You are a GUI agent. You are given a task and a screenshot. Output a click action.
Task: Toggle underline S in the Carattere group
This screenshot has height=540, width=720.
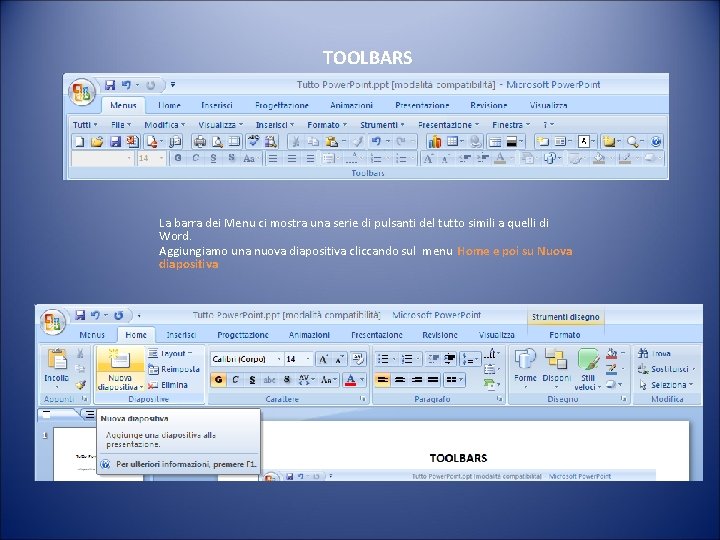coord(252,380)
